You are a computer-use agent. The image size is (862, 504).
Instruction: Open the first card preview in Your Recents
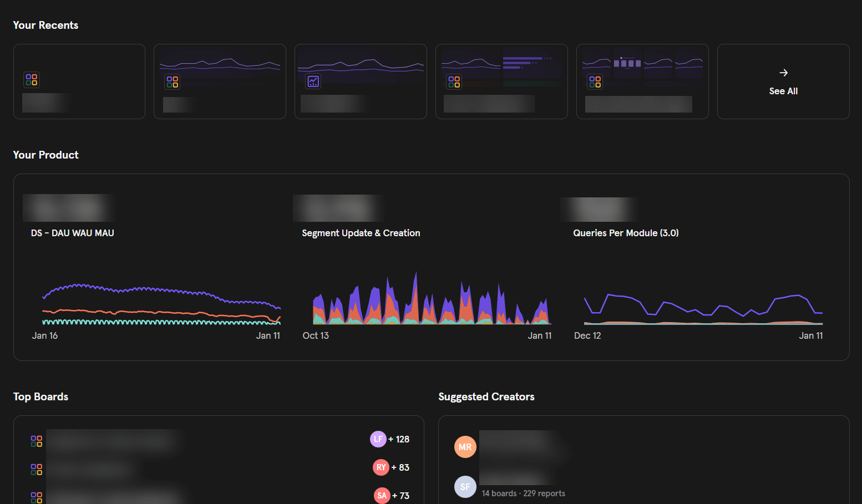coord(79,81)
